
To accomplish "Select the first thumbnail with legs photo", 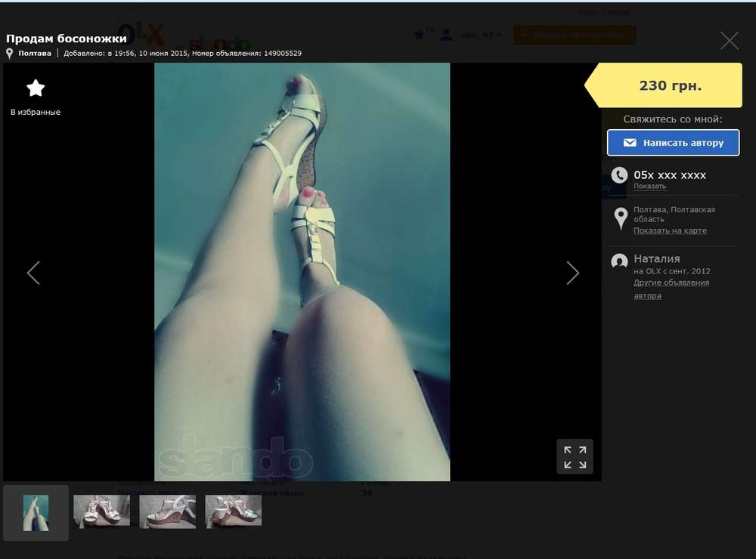I will [x=36, y=513].
